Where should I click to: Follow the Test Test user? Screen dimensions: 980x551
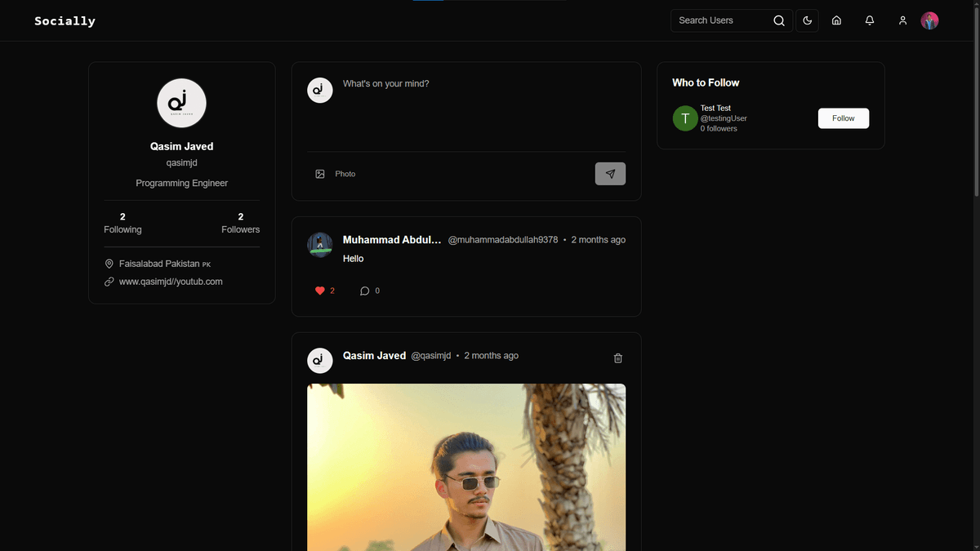pyautogui.click(x=843, y=118)
